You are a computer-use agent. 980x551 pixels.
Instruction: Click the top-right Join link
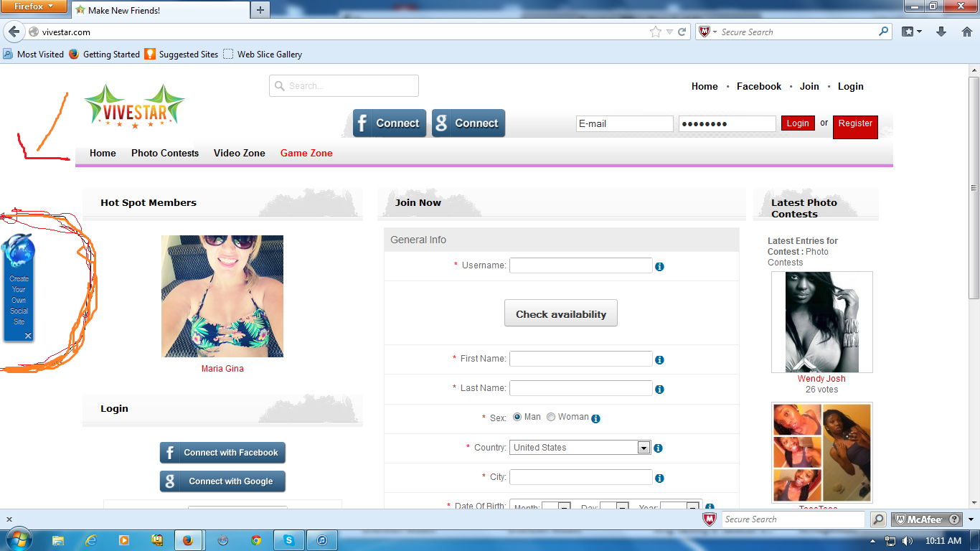[x=809, y=86]
